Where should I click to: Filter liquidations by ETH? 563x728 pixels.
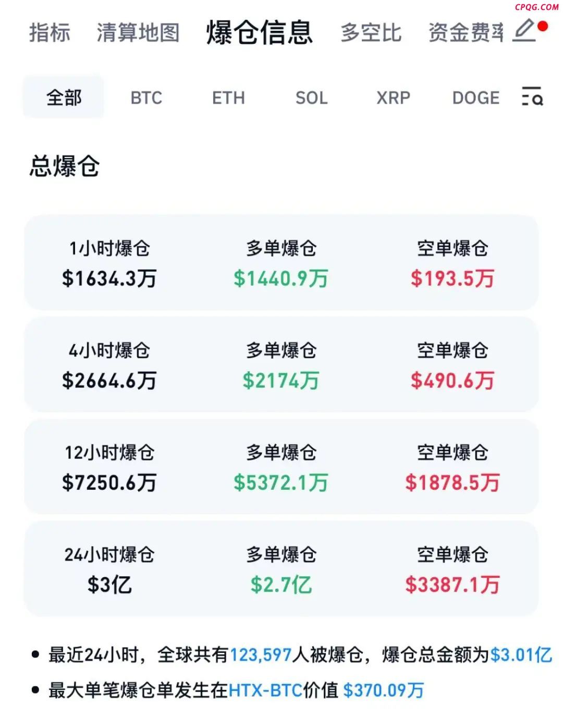click(x=228, y=98)
